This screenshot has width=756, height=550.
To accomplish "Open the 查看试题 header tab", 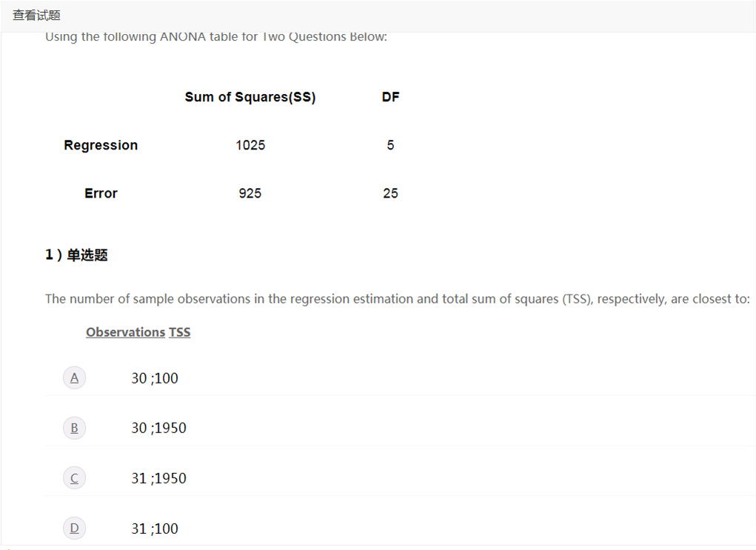I will click(36, 16).
